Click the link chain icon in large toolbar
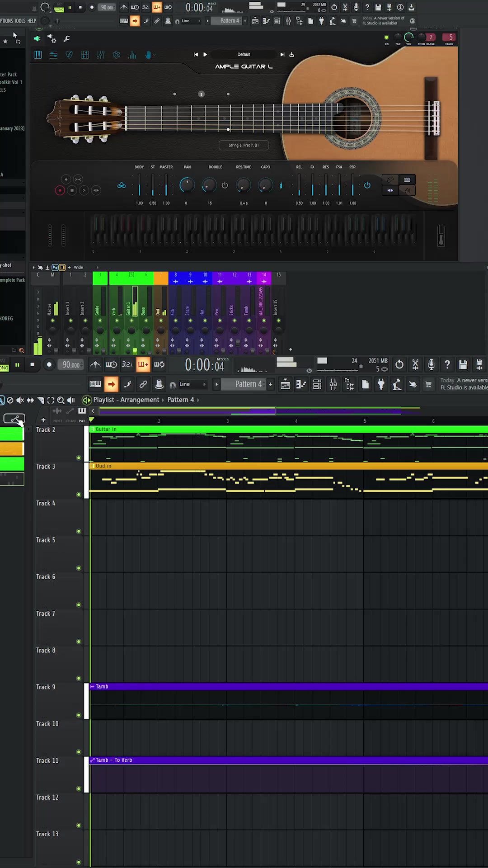488x868 pixels. click(143, 384)
